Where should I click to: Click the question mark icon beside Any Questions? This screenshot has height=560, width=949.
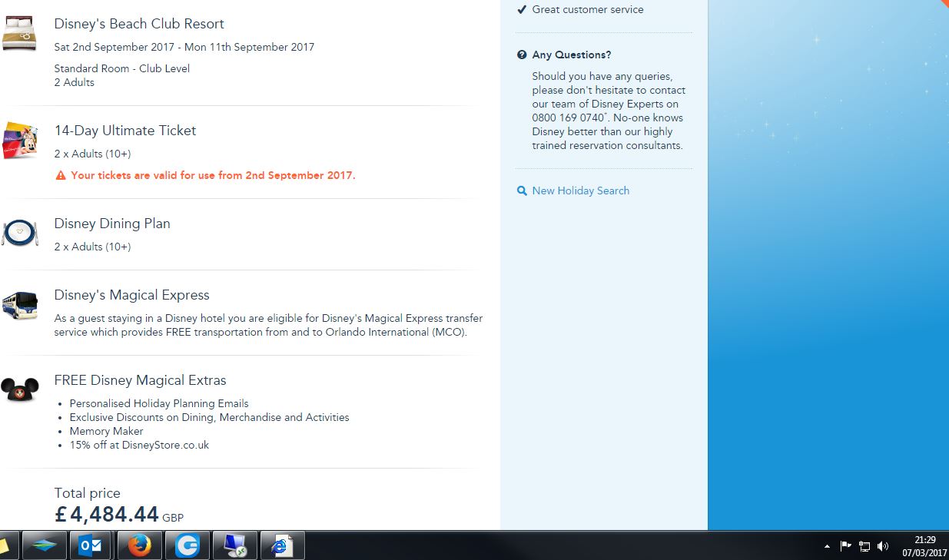(x=522, y=55)
